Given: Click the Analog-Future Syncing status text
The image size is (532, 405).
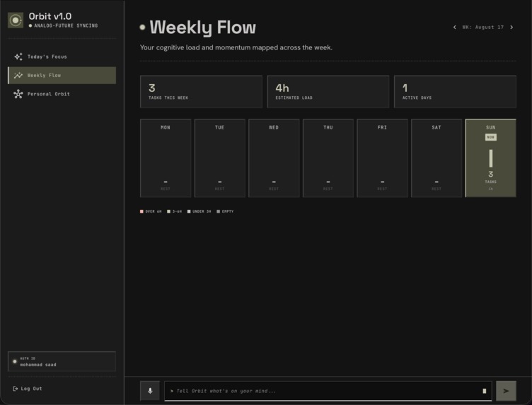Looking at the screenshot, I should tap(66, 25).
